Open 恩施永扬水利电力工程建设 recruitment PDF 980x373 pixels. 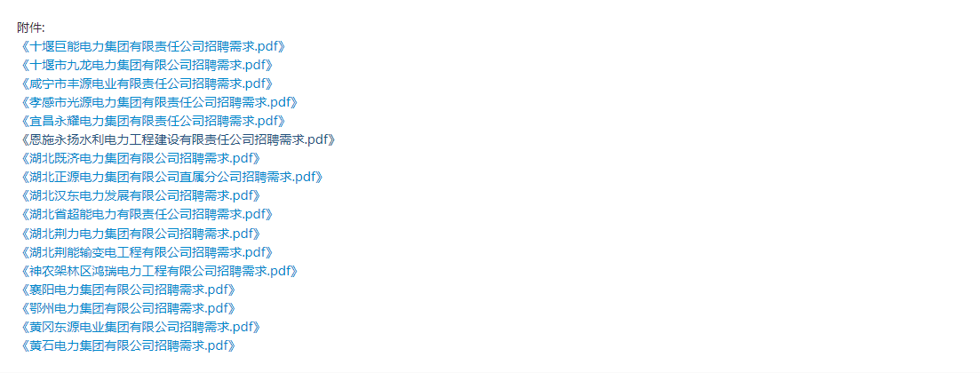pyautogui.click(x=177, y=139)
